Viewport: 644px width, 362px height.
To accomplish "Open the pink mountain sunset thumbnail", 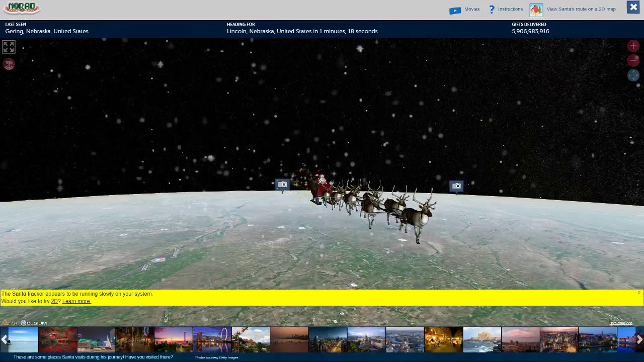I will pos(521,339).
